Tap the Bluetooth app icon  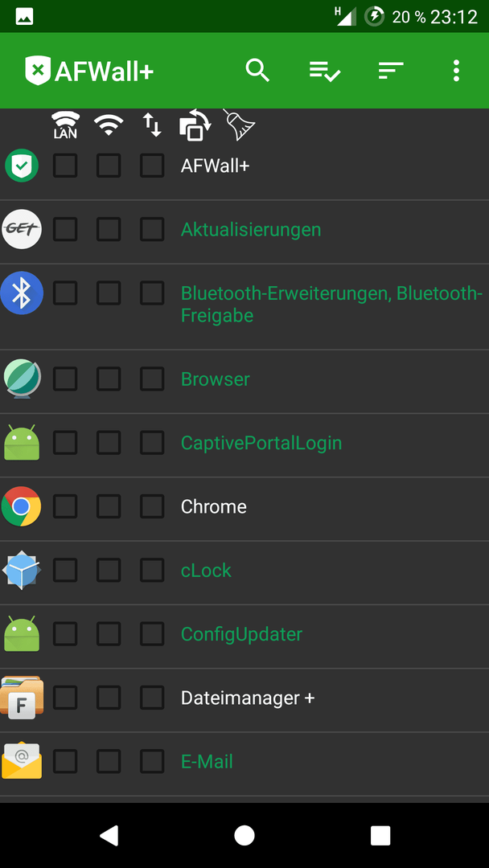(22, 293)
